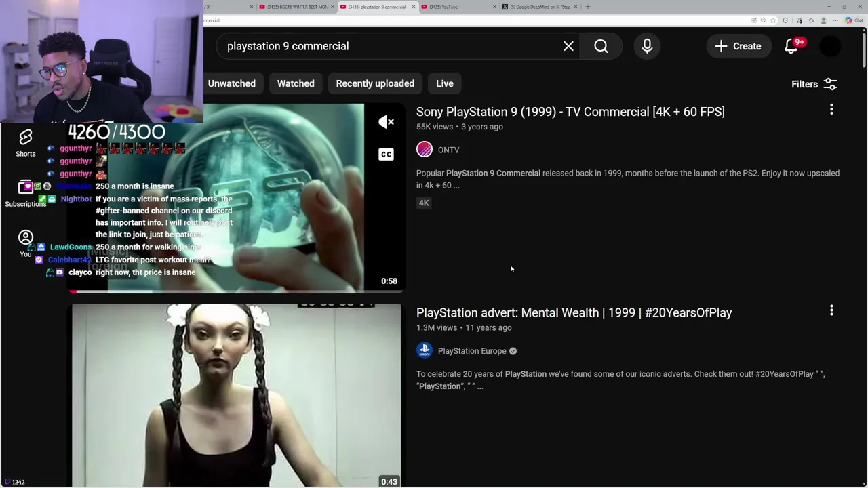Click the Nightbot username in chat overlay
The image size is (868, 488).
76,199
